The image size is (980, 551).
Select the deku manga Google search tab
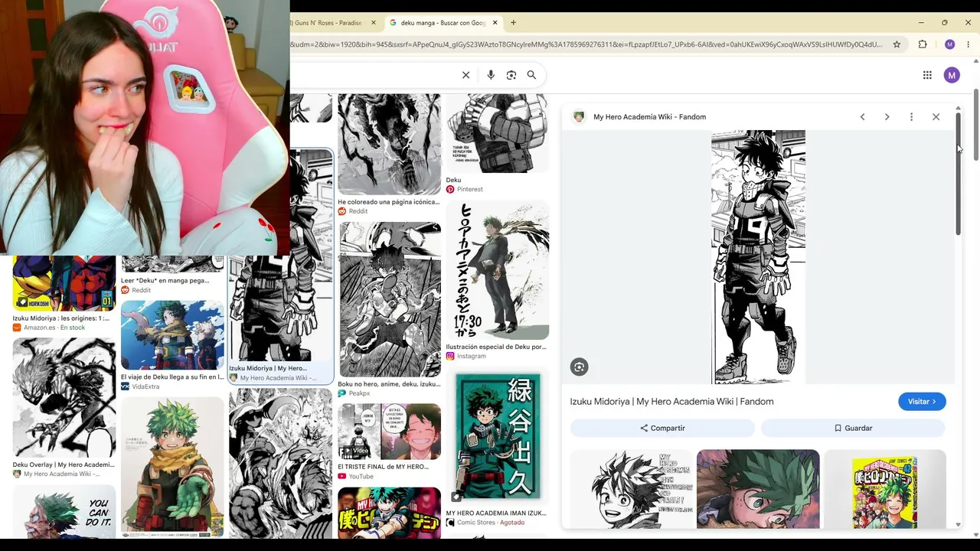click(x=443, y=23)
